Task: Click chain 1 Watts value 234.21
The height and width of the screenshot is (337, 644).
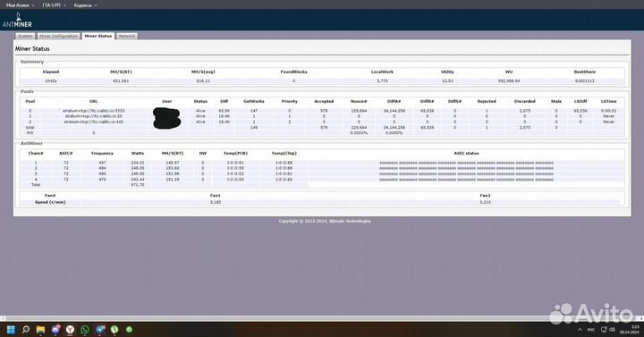Action: coord(138,163)
